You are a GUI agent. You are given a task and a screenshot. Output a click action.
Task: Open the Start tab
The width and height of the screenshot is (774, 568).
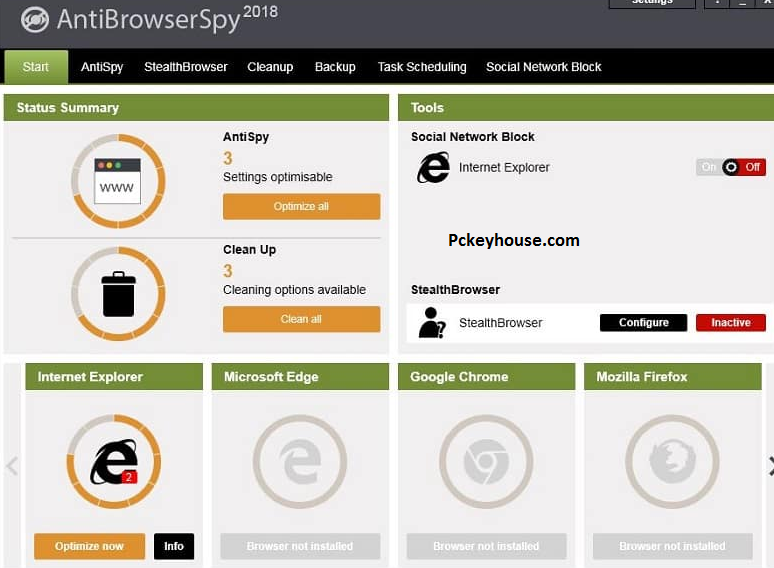click(x=36, y=67)
